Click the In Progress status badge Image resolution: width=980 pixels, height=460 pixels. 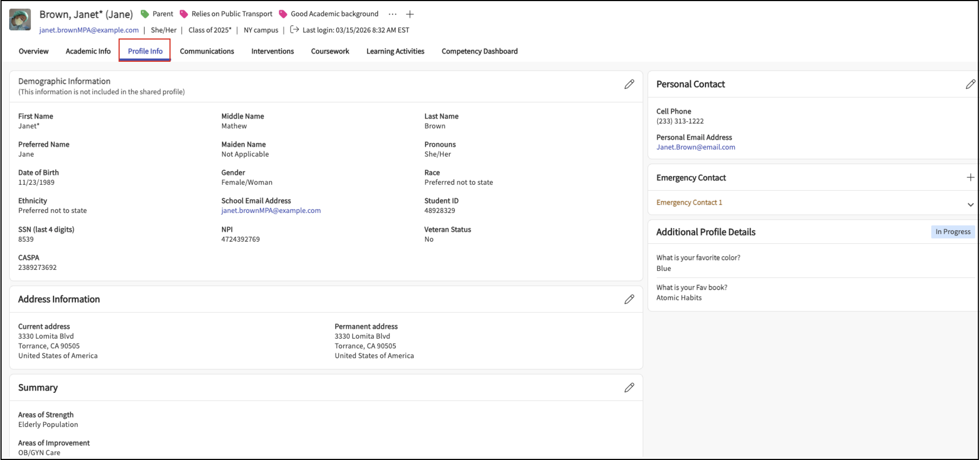[952, 232]
